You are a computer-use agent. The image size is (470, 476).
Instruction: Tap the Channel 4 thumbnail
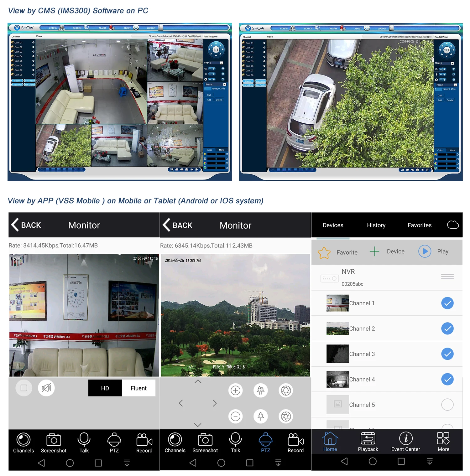[x=337, y=379]
